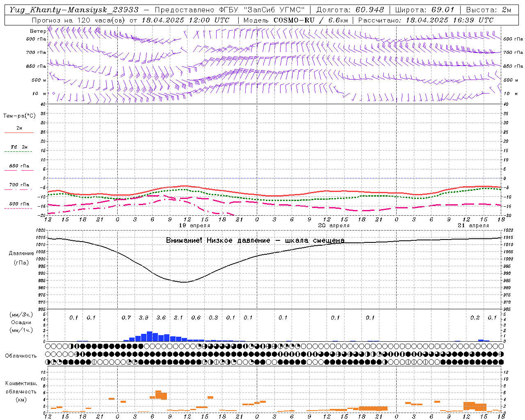The width and height of the screenshot is (525, 420).
Task: Click the Внимание! Низкое давление warning text
Action: click(255, 240)
